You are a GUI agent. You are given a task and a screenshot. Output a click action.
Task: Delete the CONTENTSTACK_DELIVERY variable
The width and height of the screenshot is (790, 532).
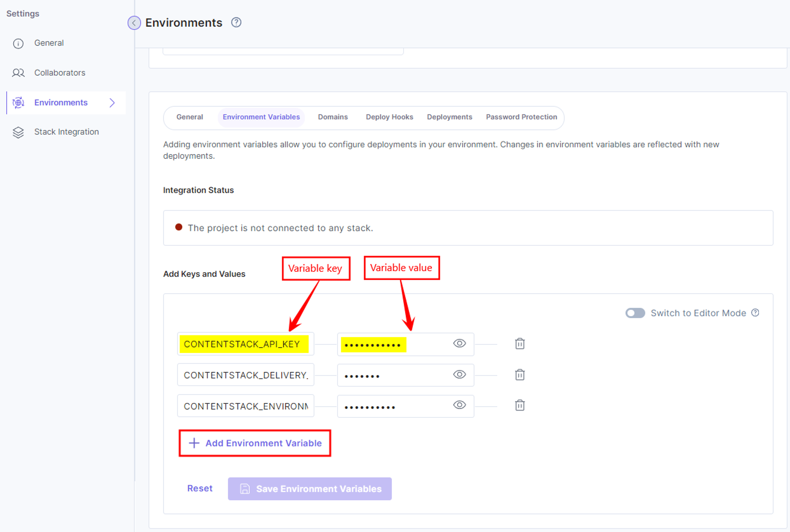[520, 375]
